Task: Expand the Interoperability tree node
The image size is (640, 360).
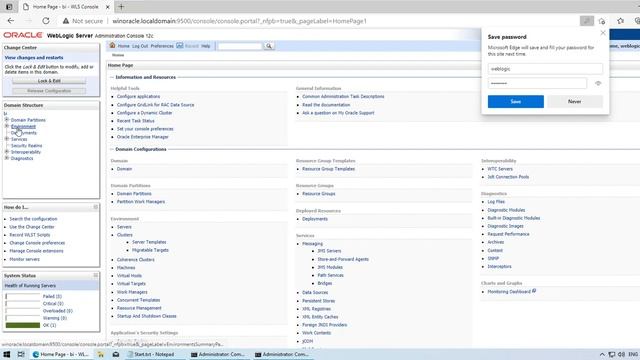Action: click(x=7, y=151)
